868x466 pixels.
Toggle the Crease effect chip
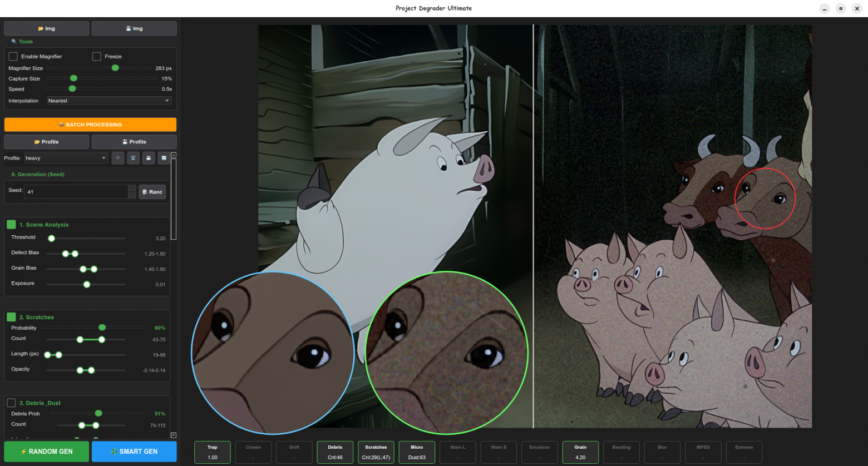[x=253, y=452]
